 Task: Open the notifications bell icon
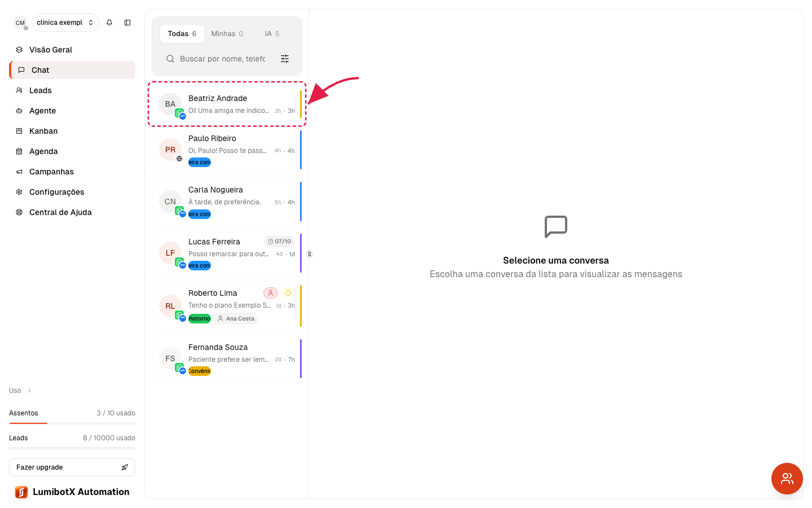tap(109, 23)
